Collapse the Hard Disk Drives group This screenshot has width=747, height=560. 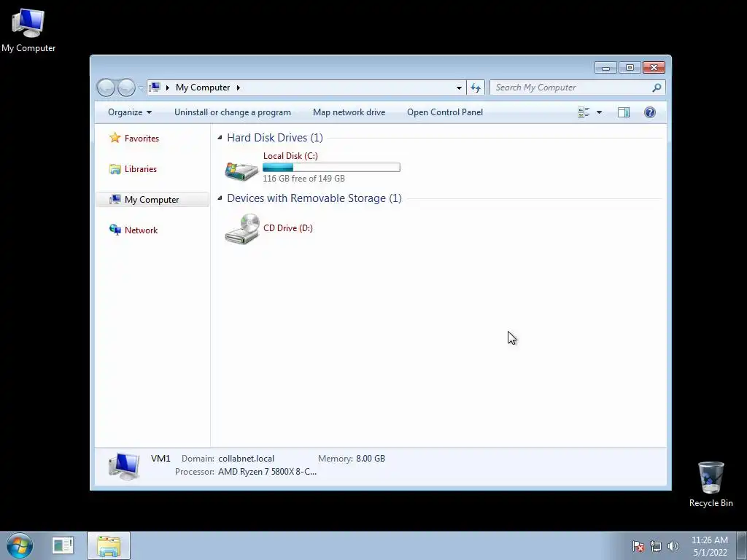[220, 138]
